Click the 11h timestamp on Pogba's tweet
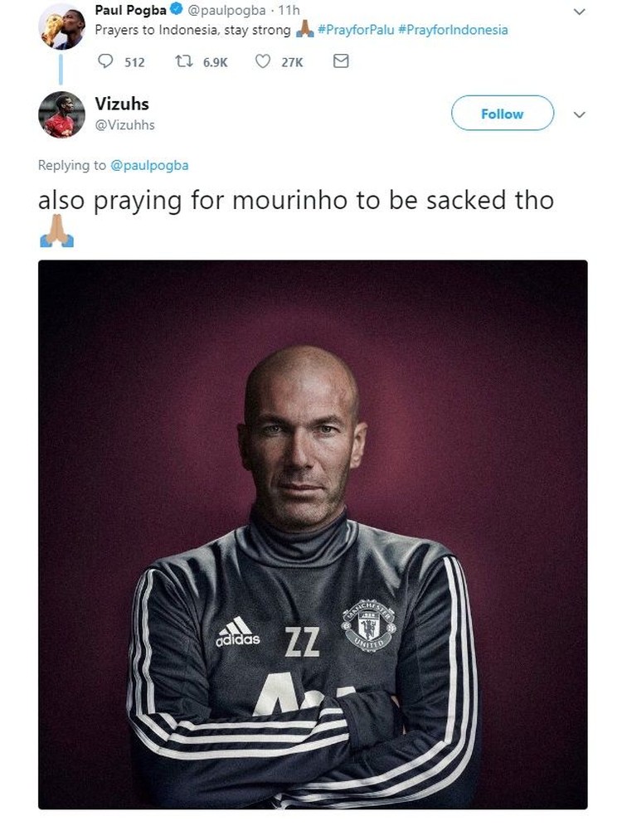 tap(289, 10)
